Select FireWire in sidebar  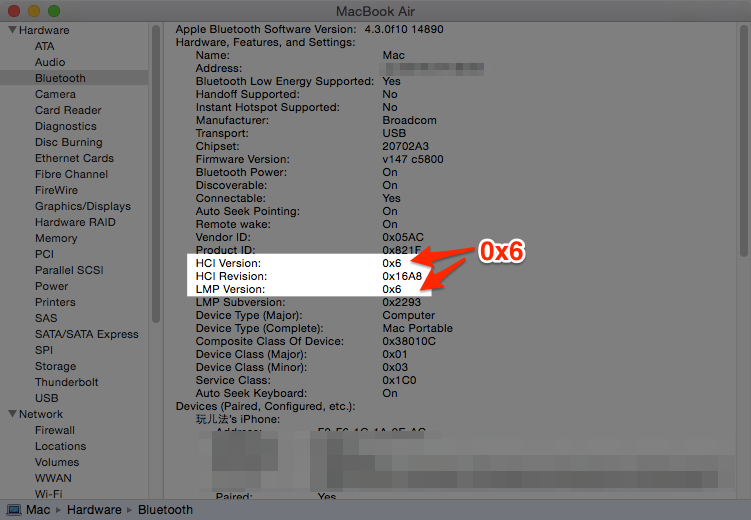tap(56, 190)
